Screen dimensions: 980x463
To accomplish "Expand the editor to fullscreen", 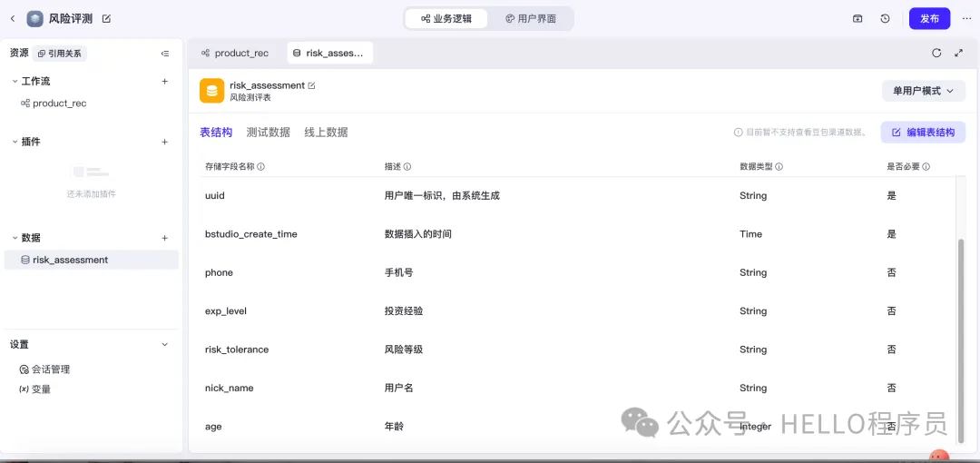I will [x=959, y=54].
